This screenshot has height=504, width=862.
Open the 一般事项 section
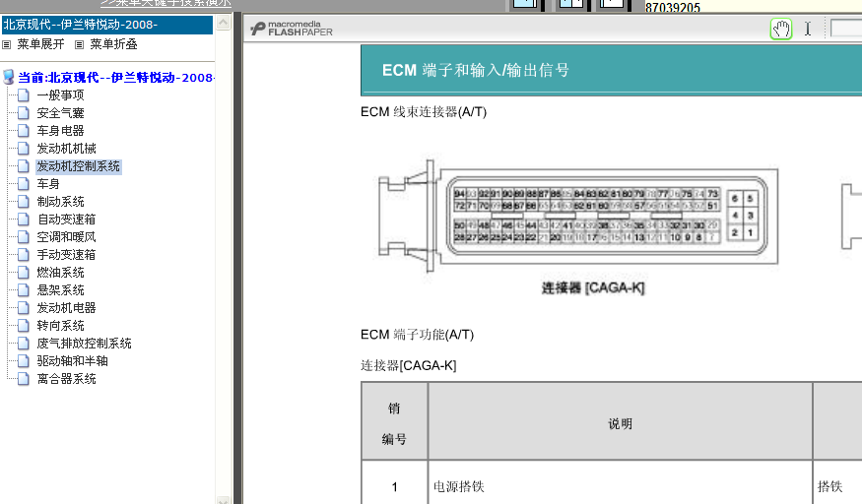click(x=60, y=95)
